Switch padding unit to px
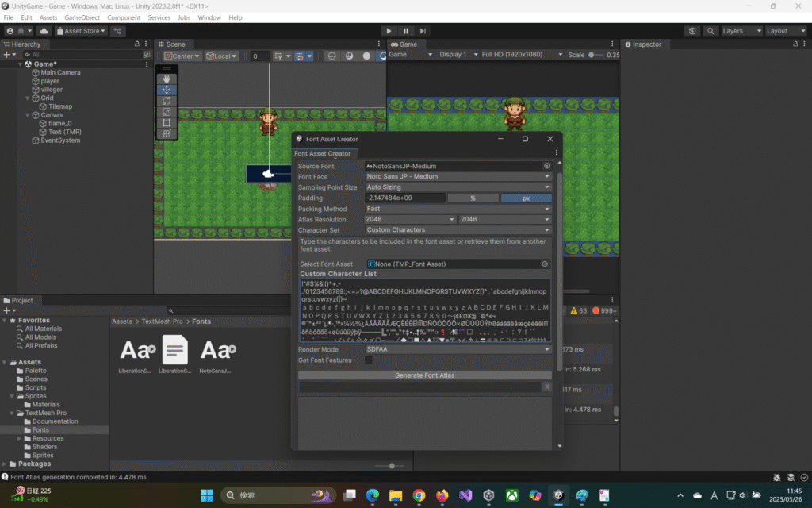Screen dimensions: 812x508 (526, 198)
